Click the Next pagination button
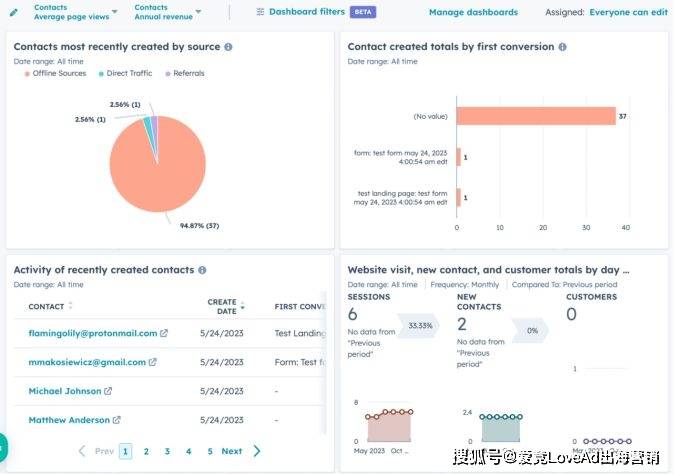This screenshot has height=474, width=674. [232, 451]
